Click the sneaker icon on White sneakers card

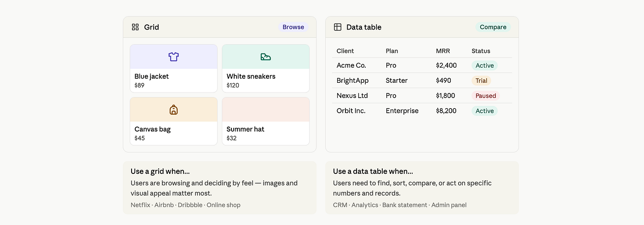(265, 57)
